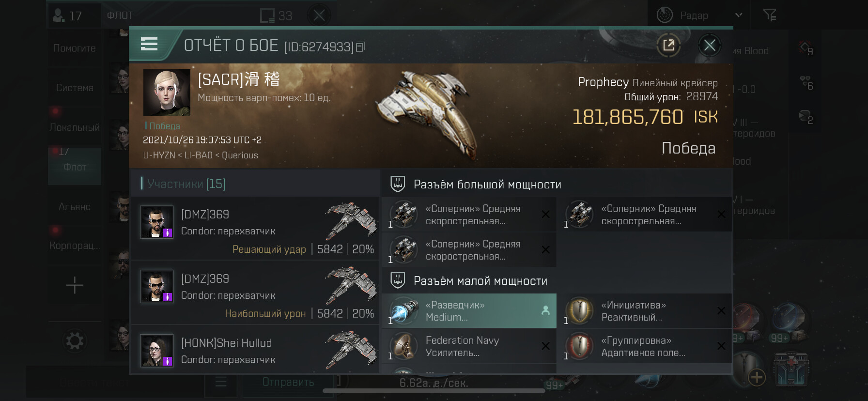Close the battle report window

[710, 46]
